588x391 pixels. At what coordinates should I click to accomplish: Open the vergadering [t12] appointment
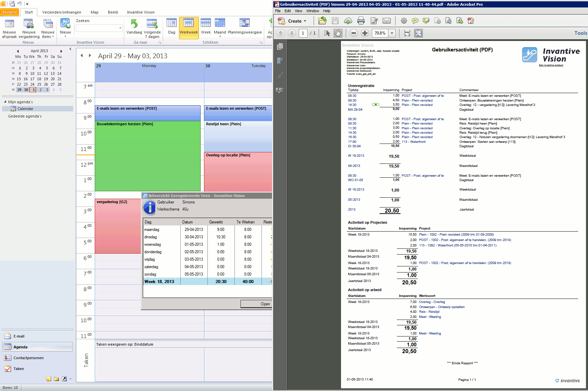[118, 226]
